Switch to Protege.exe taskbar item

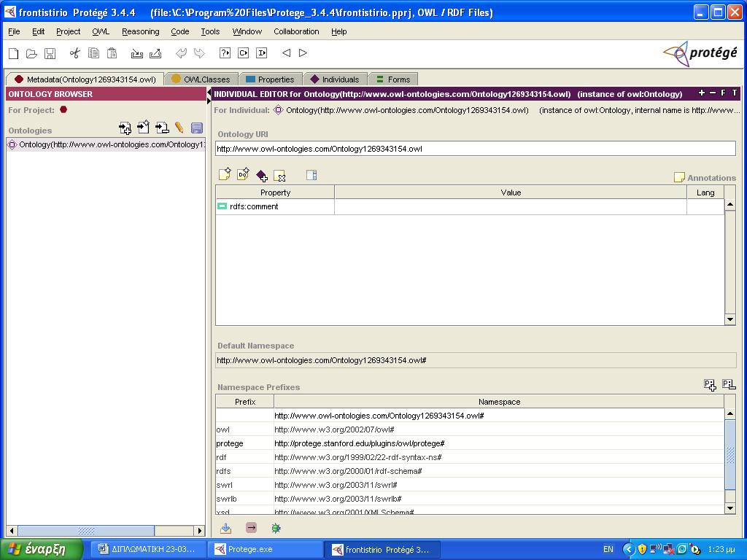point(265,550)
